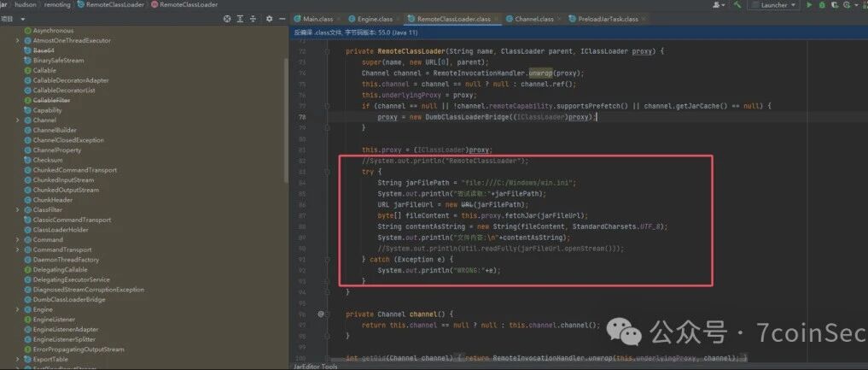The width and height of the screenshot is (868, 370).
Task: Hide the project tool window
Action: click(282, 19)
